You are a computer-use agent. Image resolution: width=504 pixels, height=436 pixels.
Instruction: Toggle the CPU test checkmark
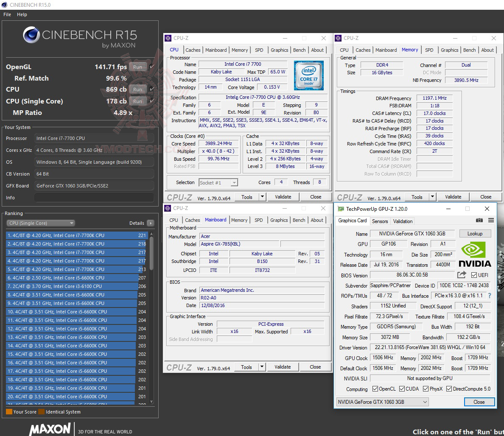tap(152, 89)
